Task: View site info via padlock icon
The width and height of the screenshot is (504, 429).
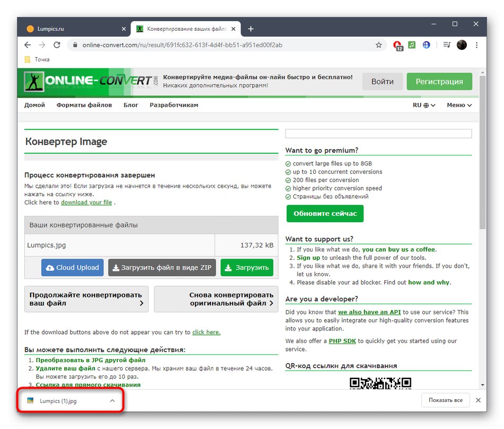Action: pyautogui.click(x=75, y=45)
